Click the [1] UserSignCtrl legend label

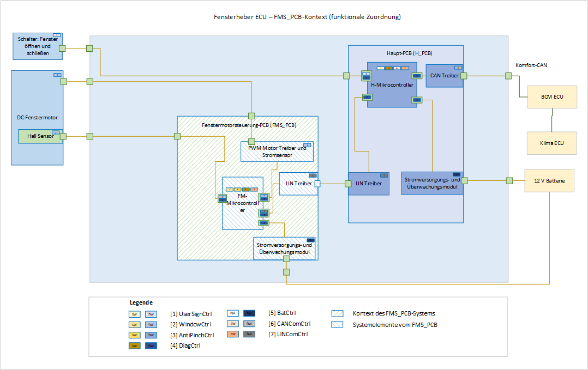(x=191, y=314)
